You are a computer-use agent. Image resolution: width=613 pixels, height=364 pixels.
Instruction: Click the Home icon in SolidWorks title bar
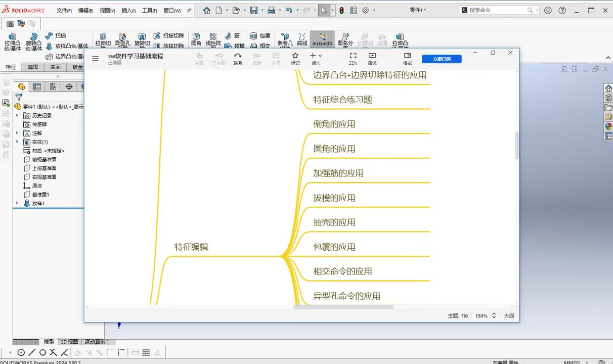click(x=206, y=10)
